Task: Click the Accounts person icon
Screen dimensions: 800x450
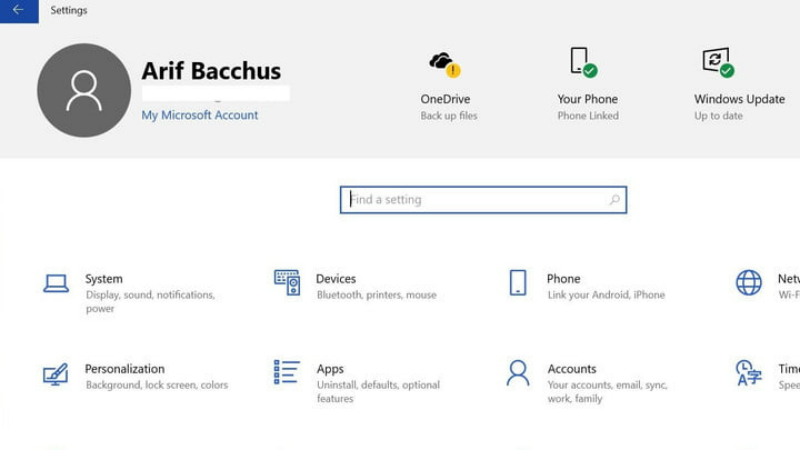Action: (518, 373)
